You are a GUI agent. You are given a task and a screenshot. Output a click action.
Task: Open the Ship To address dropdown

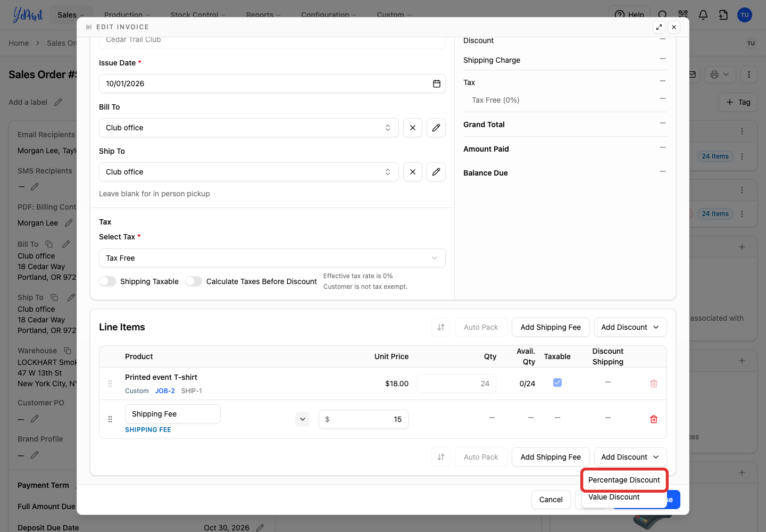click(x=249, y=172)
